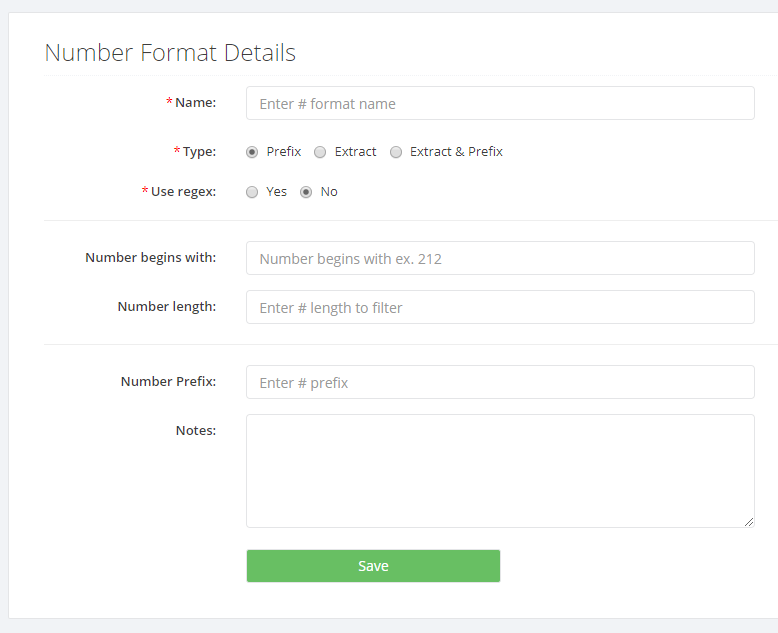Viewport: 778px width, 633px height.
Task: Click the 'Number Prefix:' label
Action: 168,381
